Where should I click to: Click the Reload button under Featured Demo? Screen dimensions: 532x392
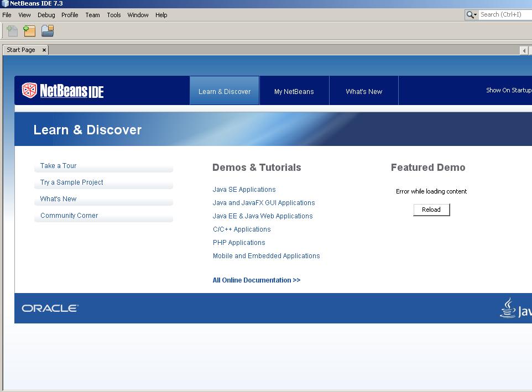431,210
